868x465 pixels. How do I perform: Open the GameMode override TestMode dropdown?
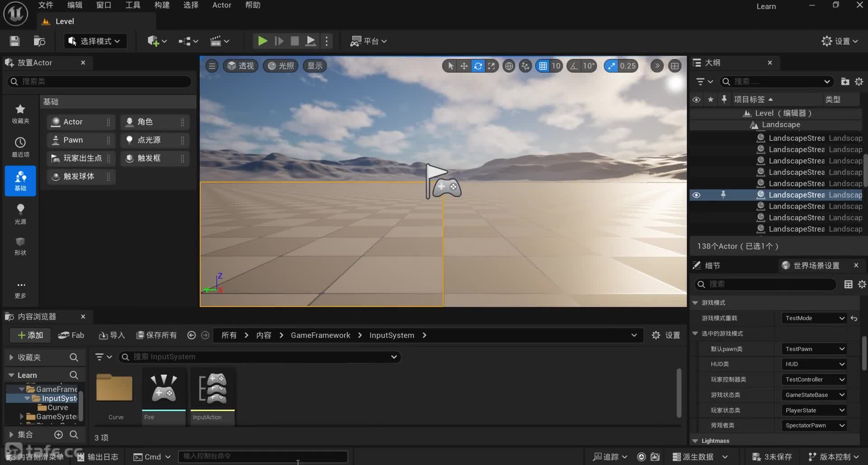tap(814, 318)
